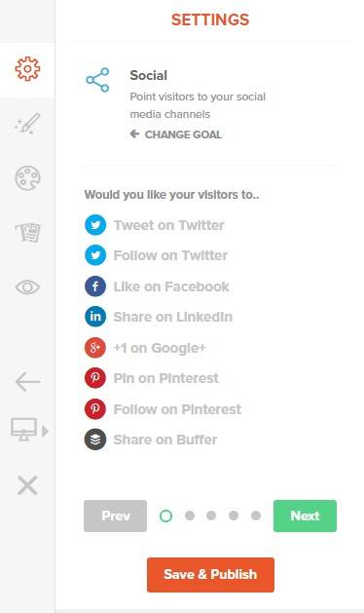
Task: Click the templates cards icon in sidebar
Action: coord(27,232)
